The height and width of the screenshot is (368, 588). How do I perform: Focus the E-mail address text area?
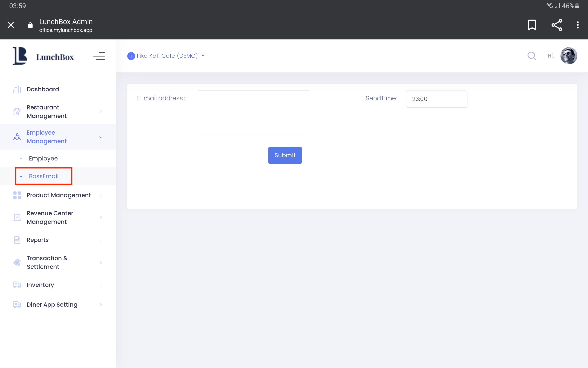tap(253, 113)
